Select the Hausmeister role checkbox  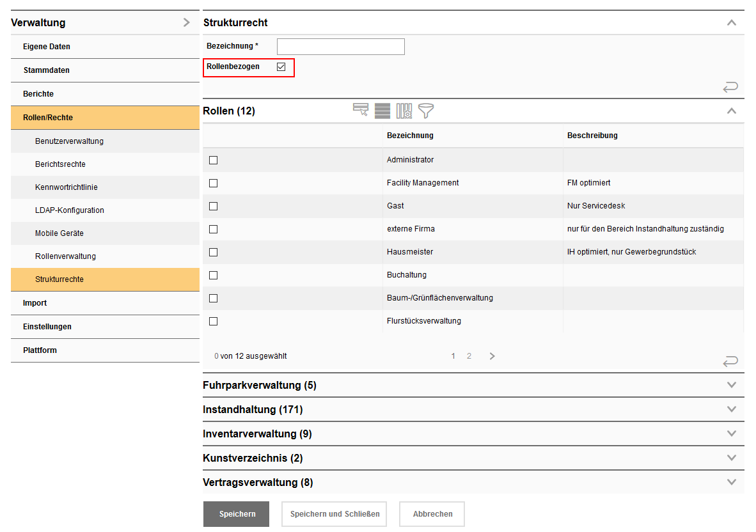tap(214, 252)
